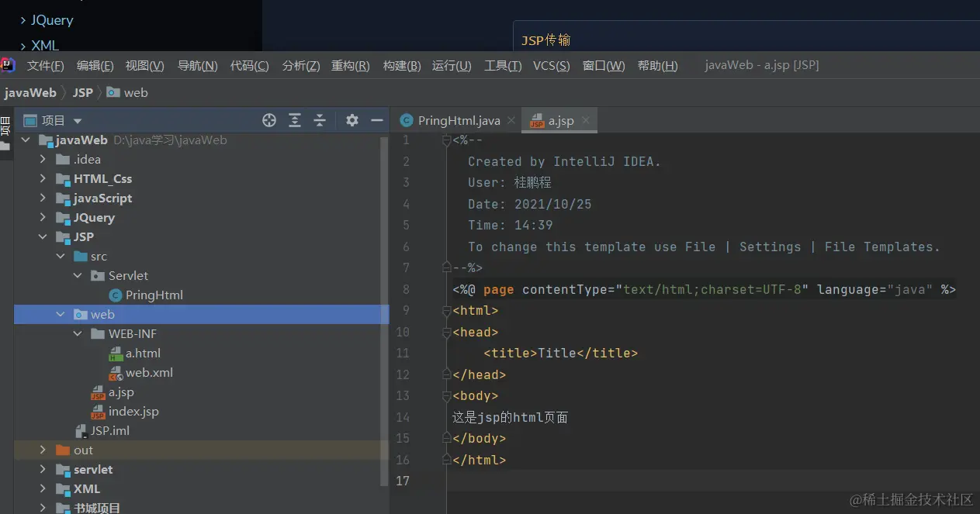Viewport: 980px width, 514px height.
Task: Fold the html tag at line 9
Action: pos(446,311)
